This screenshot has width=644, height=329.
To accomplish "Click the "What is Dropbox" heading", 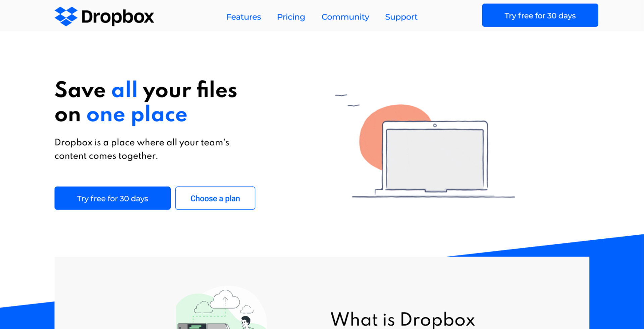I will coord(402,319).
